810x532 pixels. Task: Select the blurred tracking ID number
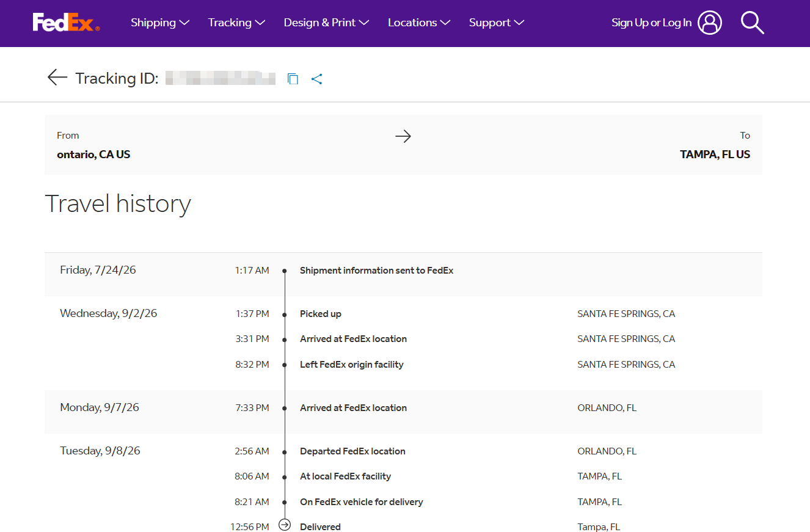(x=221, y=78)
